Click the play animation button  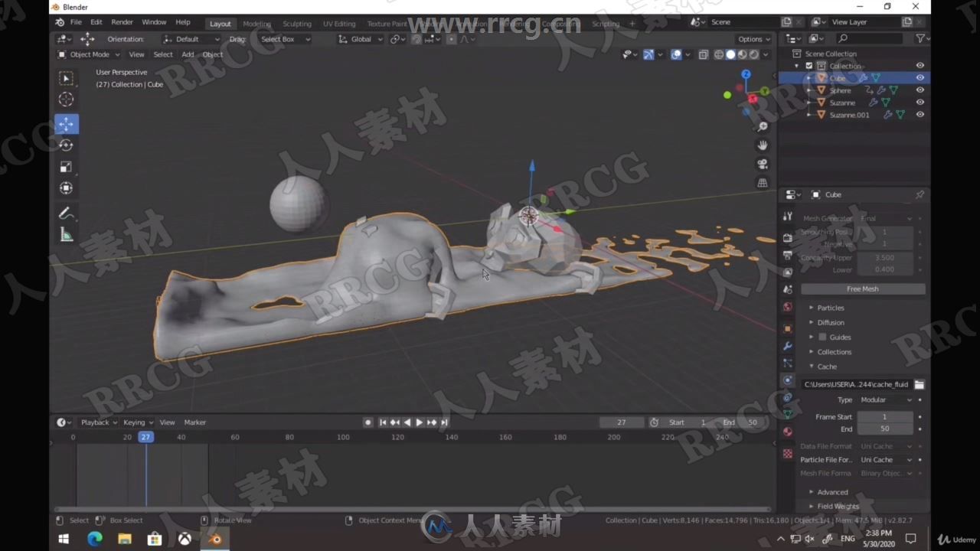tap(419, 422)
